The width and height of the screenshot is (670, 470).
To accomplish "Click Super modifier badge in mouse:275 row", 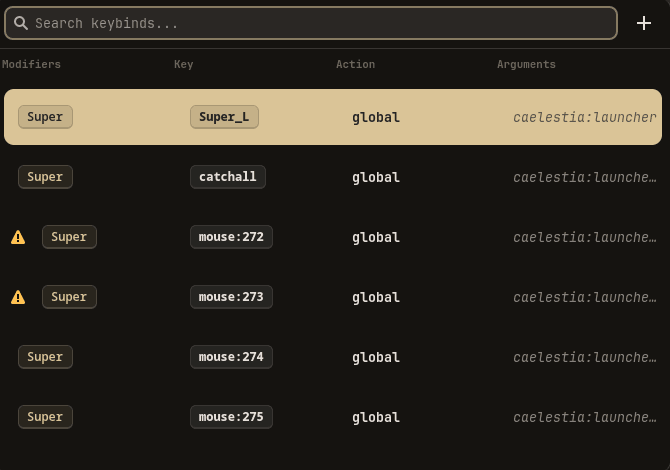I will (45, 417).
